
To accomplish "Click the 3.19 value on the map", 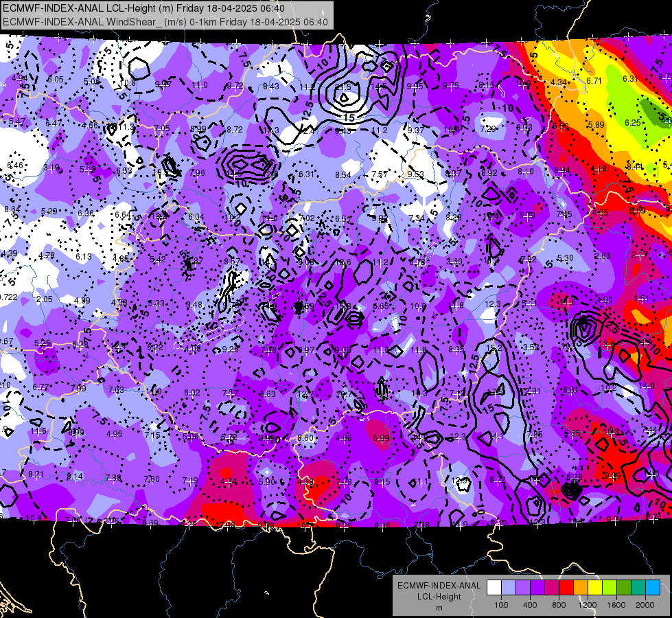I will click(51, 168).
